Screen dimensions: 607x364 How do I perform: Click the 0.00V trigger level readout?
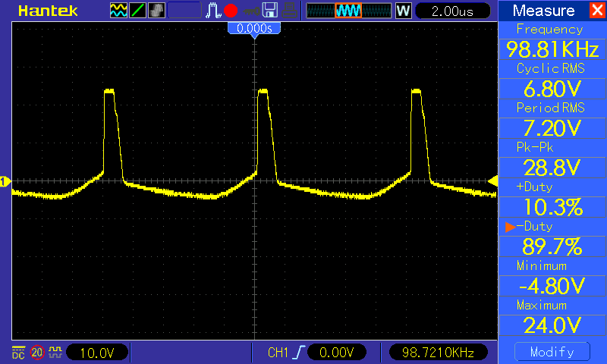336,353
